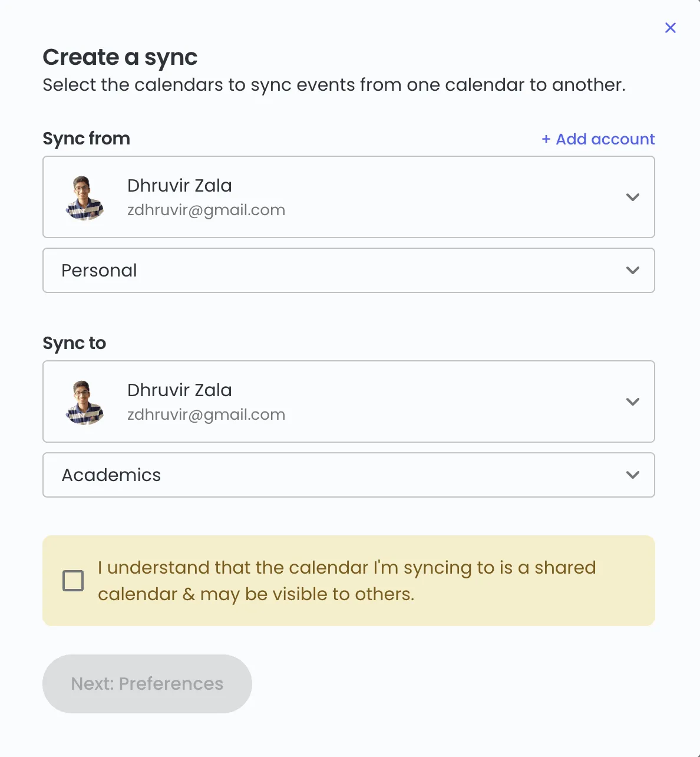This screenshot has height=757, width=700.
Task: Click the Sync from section label
Action: (87, 139)
